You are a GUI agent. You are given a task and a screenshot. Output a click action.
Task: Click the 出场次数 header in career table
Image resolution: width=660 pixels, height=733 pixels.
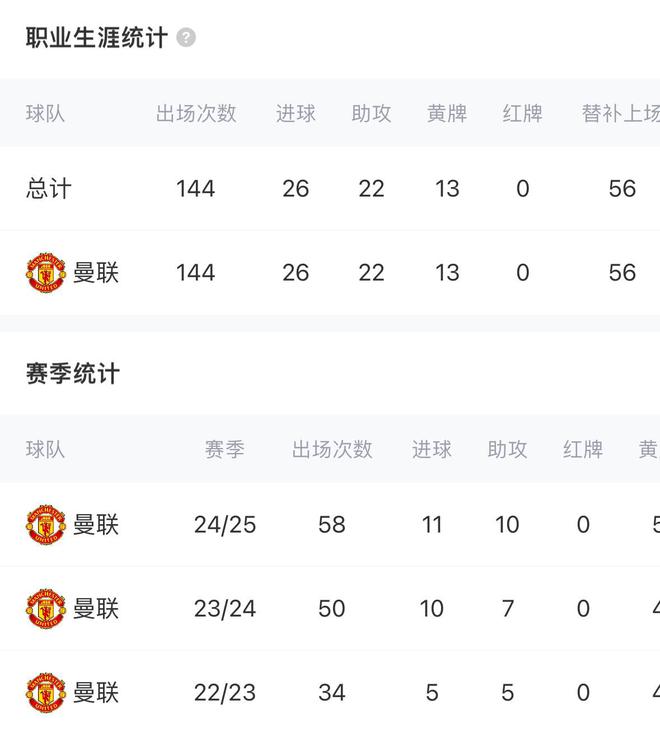tap(196, 113)
